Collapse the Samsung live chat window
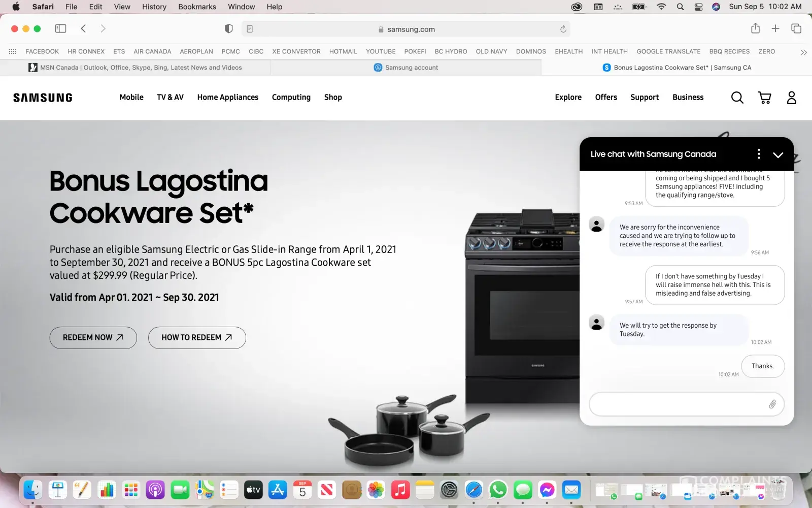This screenshot has height=508, width=812. click(x=777, y=154)
